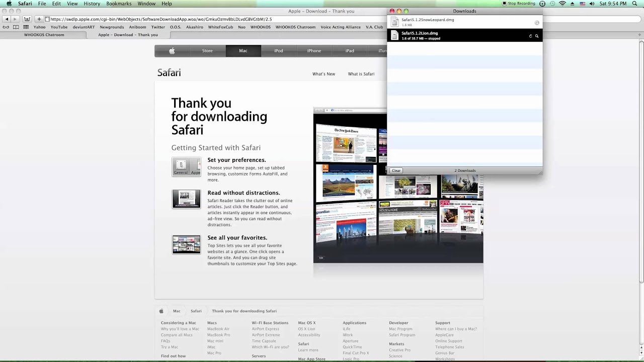644x362 pixels.
Task: Open the Safari application menu
Action: (x=25, y=4)
